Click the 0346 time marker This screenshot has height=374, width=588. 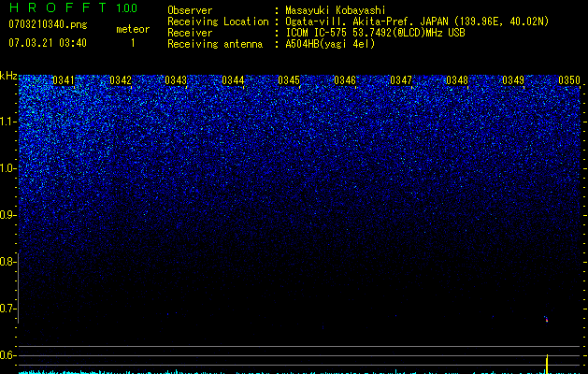[345, 80]
